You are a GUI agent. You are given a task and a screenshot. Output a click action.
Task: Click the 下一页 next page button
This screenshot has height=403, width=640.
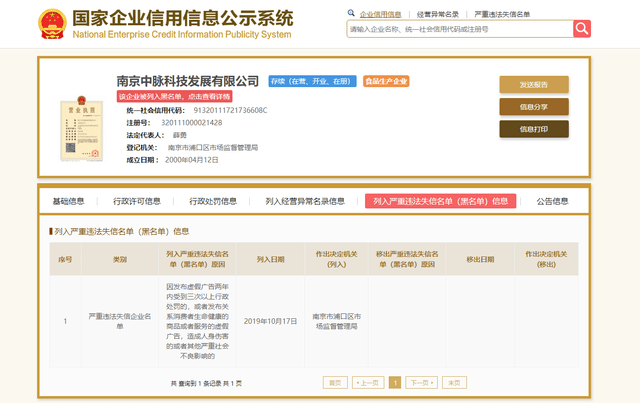pyautogui.click(x=422, y=382)
